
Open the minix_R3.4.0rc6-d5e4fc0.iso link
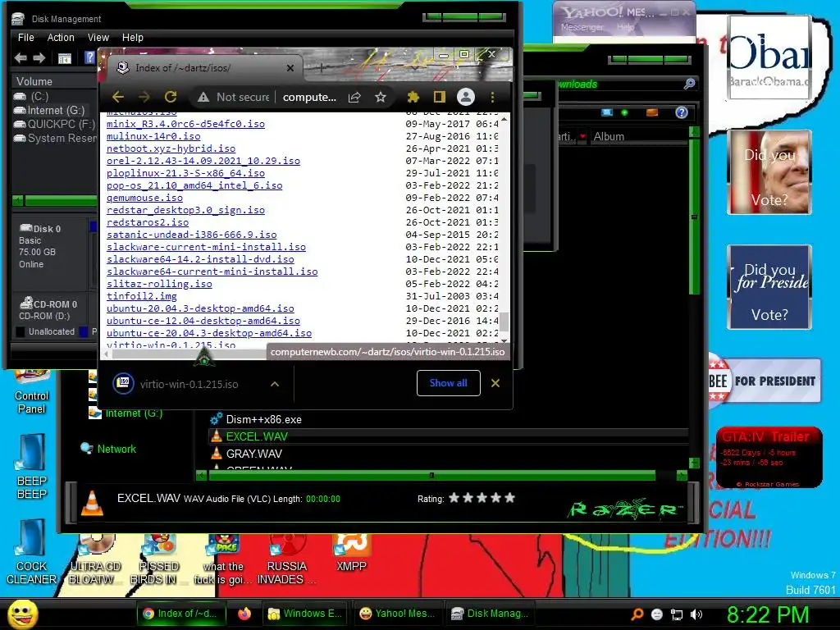point(185,124)
